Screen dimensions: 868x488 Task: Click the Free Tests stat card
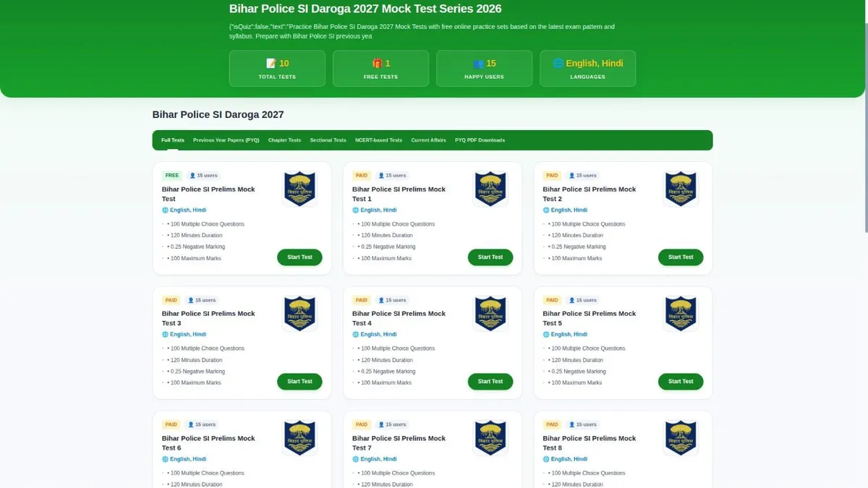[380, 69]
